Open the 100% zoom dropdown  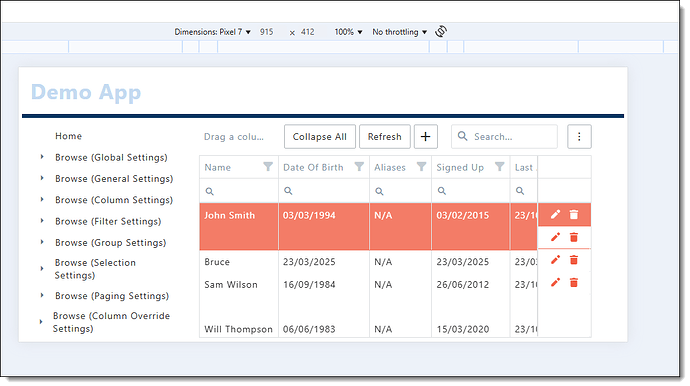pyautogui.click(x=348, y=32)
